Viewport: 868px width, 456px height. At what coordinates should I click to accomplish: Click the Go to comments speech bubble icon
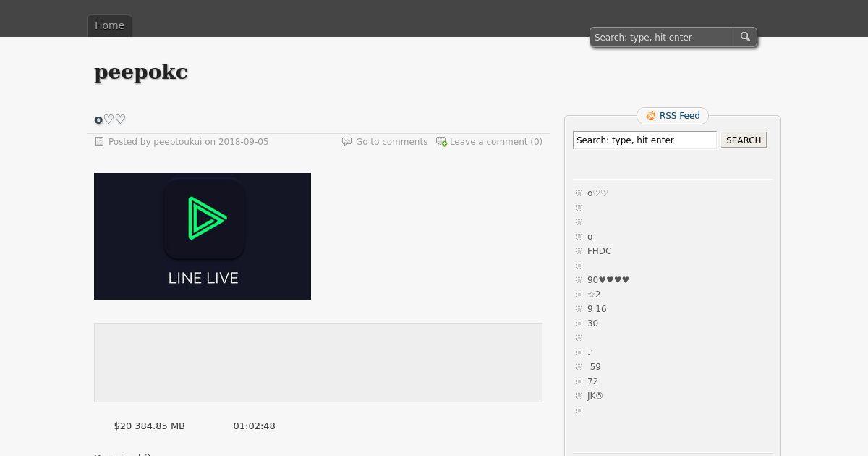coord(346,142)
